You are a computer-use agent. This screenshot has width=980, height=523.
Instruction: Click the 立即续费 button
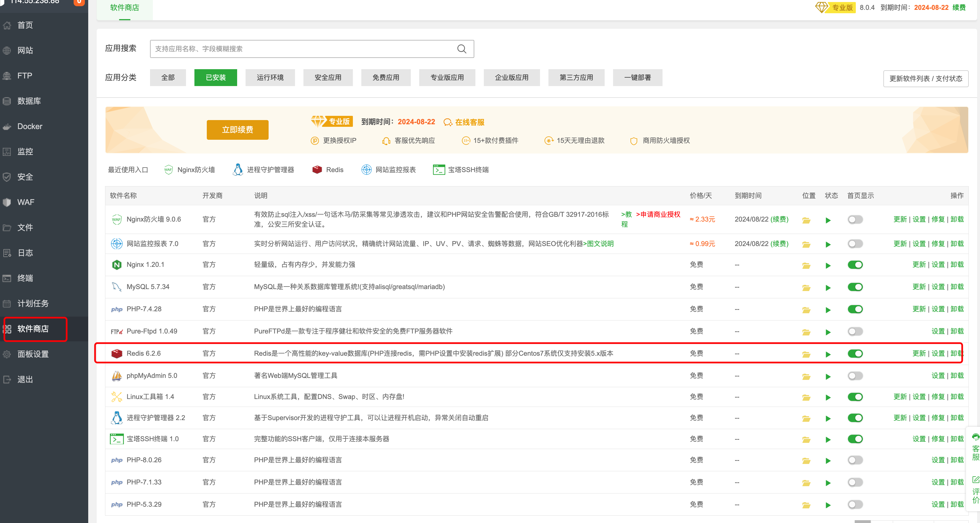pos(237,129)
